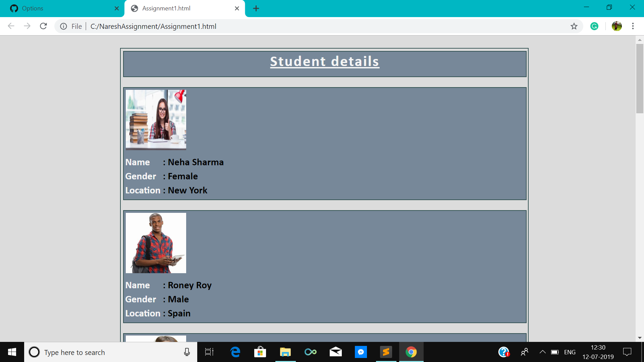
Task: Click Neha Sharma's photo thumbnail
Action: [156, 120]
